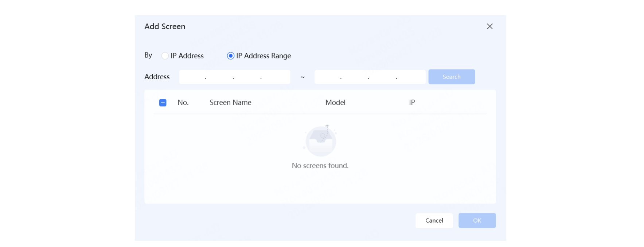The width and height of the screenshot is (644, 247).
Task: Click second octet of end IP address
Action: tap(355, 77)
